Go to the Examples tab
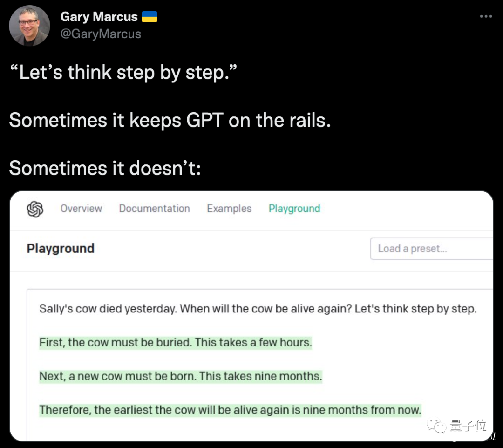 [229, 209]
